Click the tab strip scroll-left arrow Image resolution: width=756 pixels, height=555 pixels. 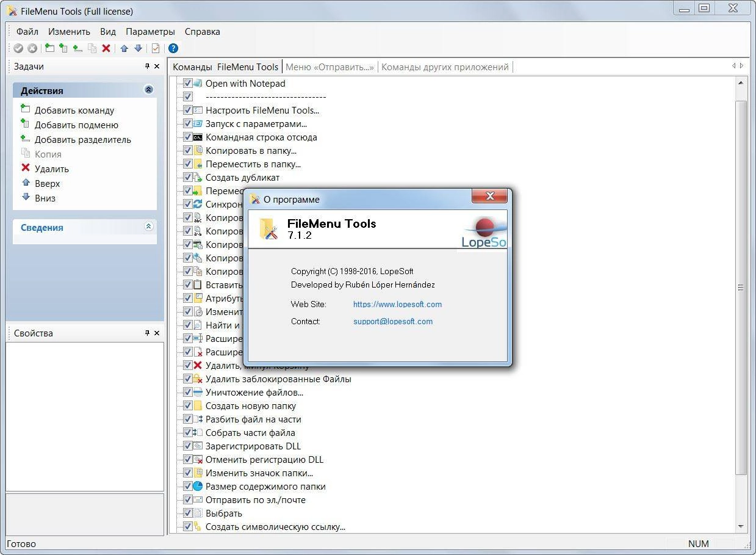pyautogui.click(x=734, y=66)
